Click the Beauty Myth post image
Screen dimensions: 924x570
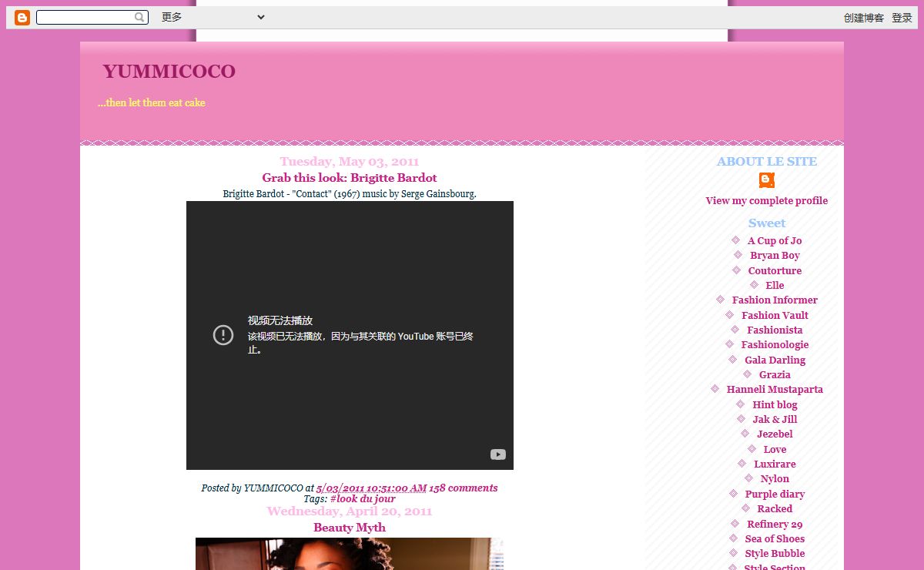tap(350, 554)
